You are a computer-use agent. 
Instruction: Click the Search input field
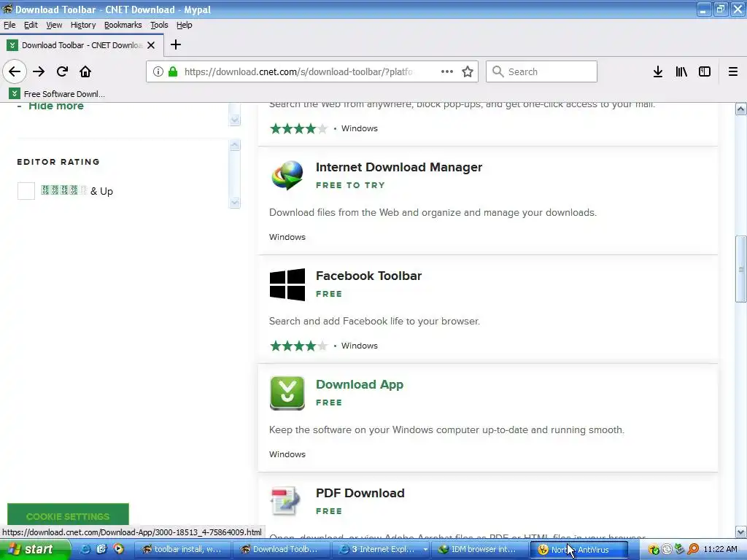pyautogui.click(x=541, y=71)
